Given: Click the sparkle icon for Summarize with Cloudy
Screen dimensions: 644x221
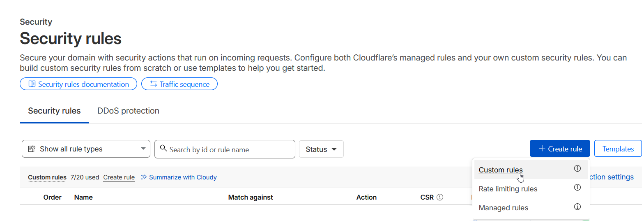Looking at the screenshot, I should pos(144,177).
